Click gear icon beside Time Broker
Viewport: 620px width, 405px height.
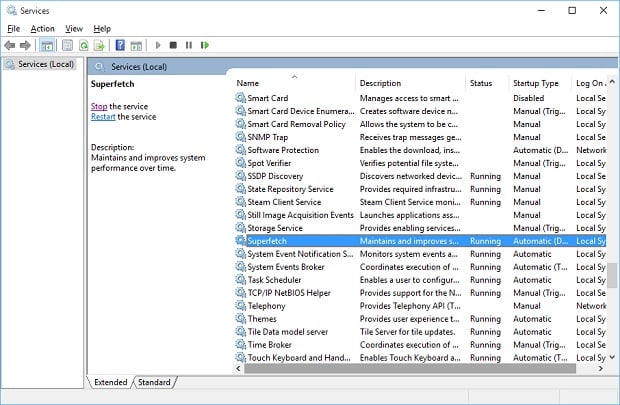tap(240, 344)
